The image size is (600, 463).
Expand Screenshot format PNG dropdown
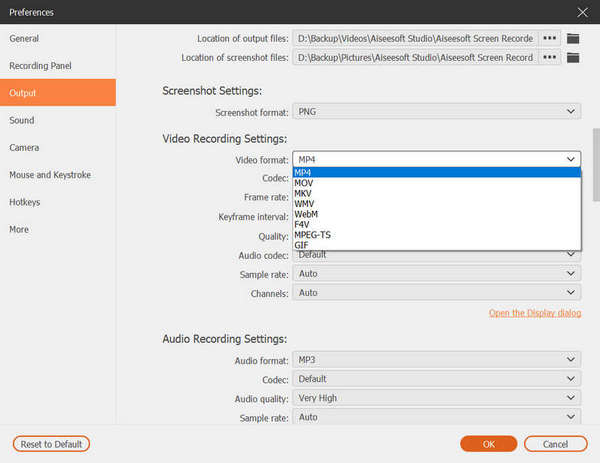437,111
